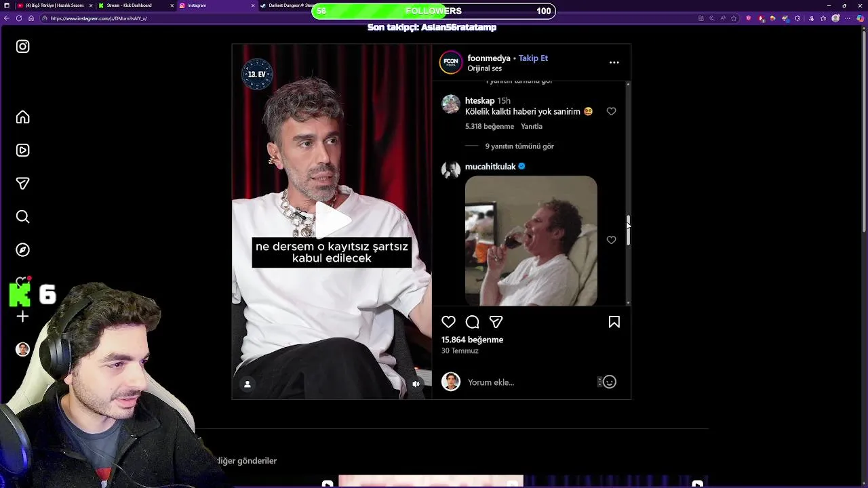Share the post via paper-plane icon

pos(496,322)
